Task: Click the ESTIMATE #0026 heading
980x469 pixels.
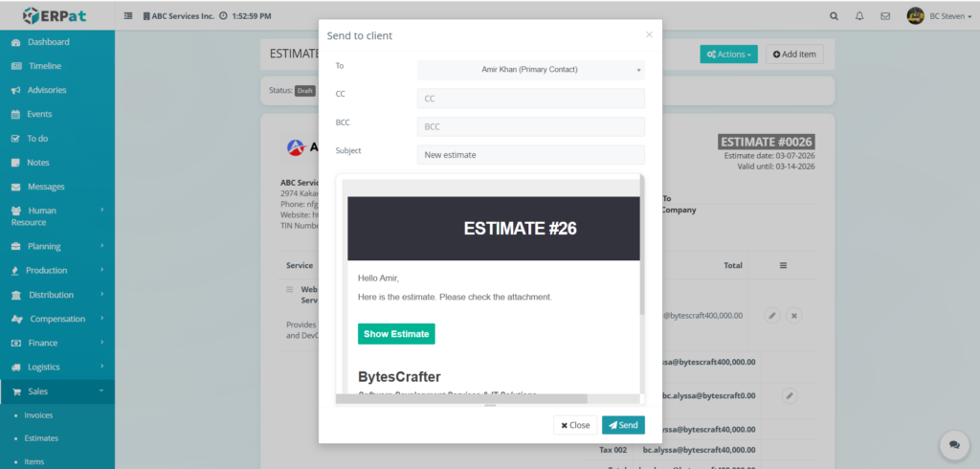Action: click(767, 142)
